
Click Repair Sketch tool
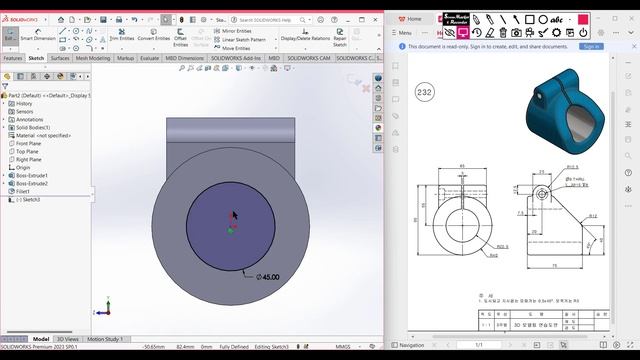point(340,37)
